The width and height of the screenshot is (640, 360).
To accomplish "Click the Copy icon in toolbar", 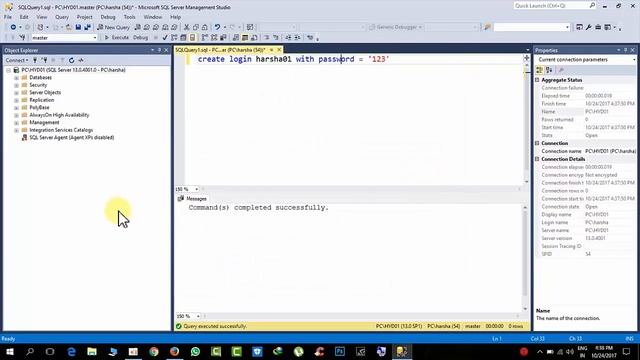I will tap(196, 27).
